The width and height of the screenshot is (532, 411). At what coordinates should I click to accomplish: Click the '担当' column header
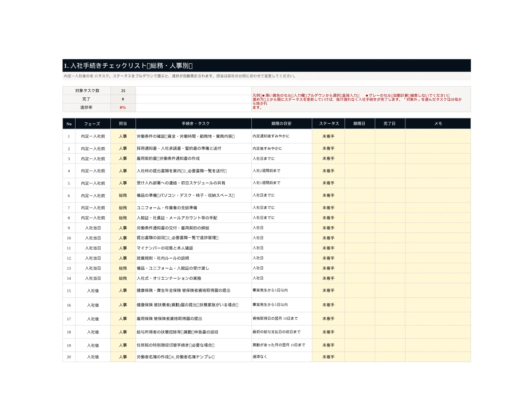(x=123, y=124)
